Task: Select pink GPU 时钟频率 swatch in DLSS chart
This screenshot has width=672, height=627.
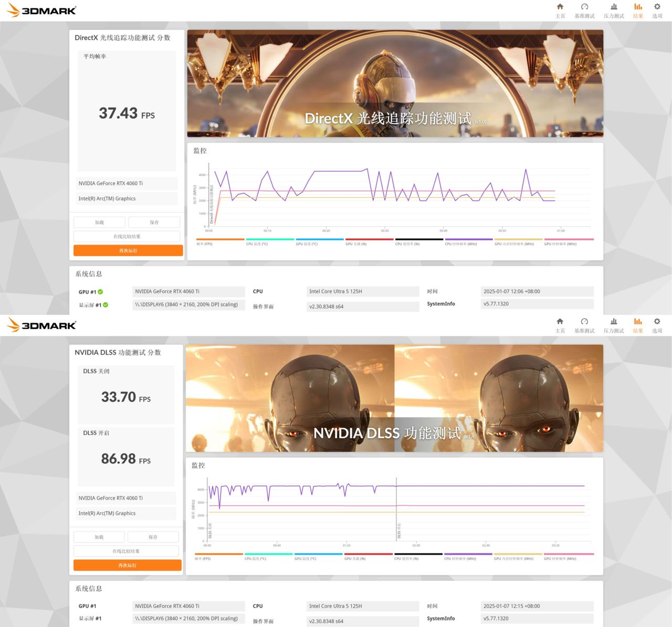Action: pos(569,554)
